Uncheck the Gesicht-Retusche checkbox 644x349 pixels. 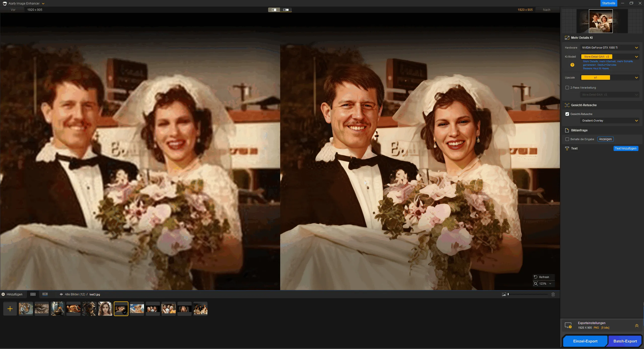(567, 114)
